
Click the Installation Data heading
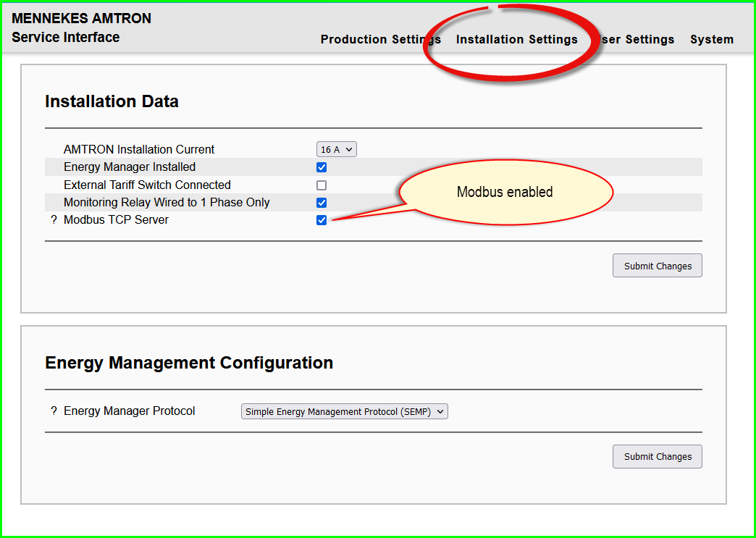(112, 101)
